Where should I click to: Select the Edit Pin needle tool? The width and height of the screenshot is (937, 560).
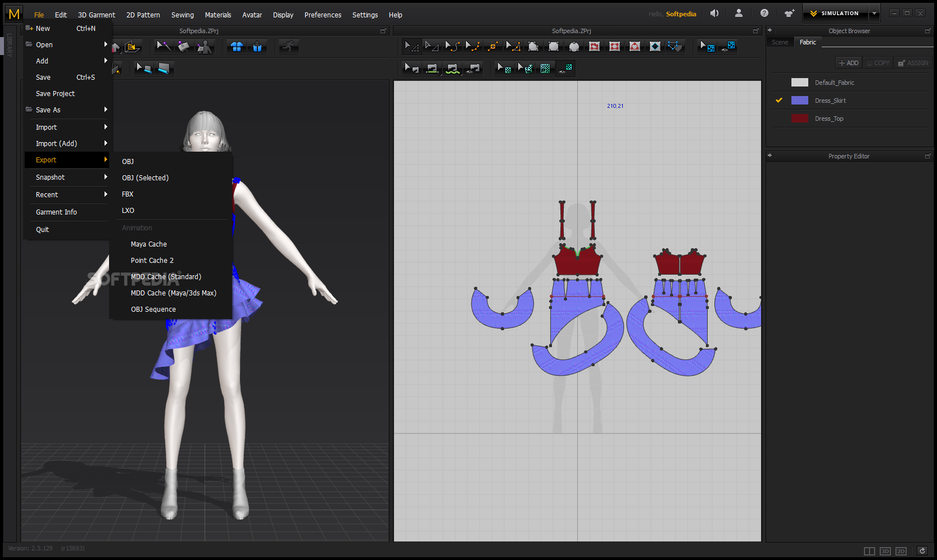[x=164, y=47]
